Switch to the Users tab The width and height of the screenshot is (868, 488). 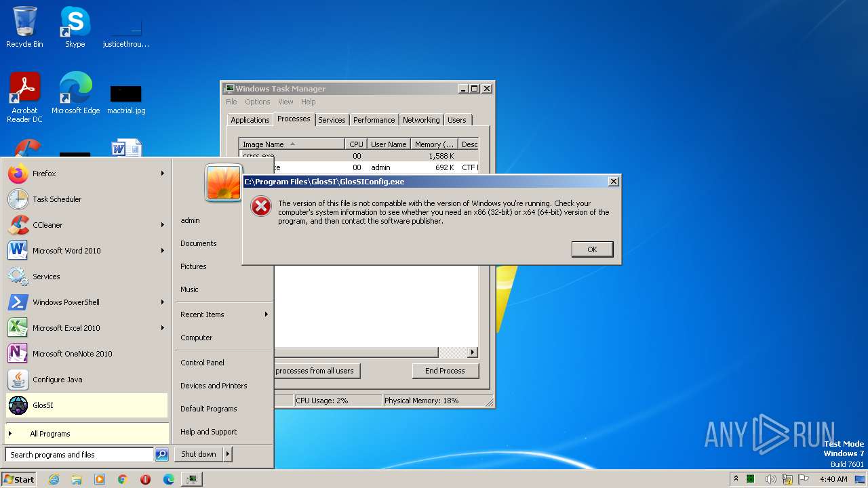pos(457,120)
